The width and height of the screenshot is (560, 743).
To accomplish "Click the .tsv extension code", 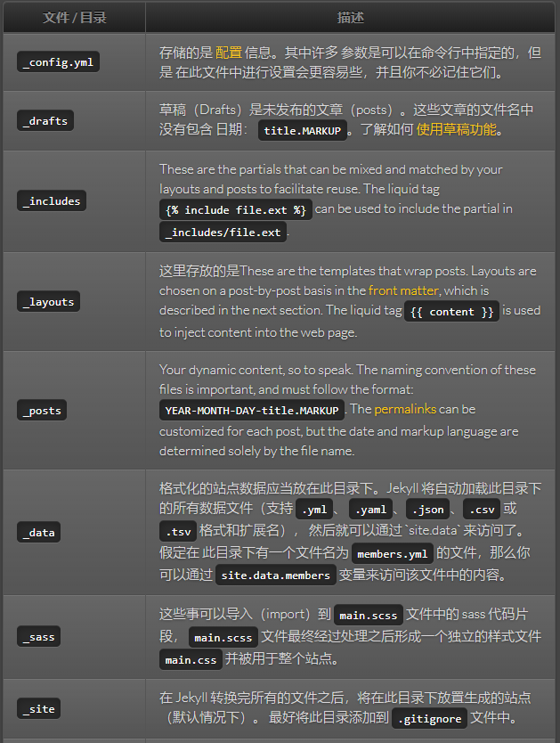I will coord(178,531).
